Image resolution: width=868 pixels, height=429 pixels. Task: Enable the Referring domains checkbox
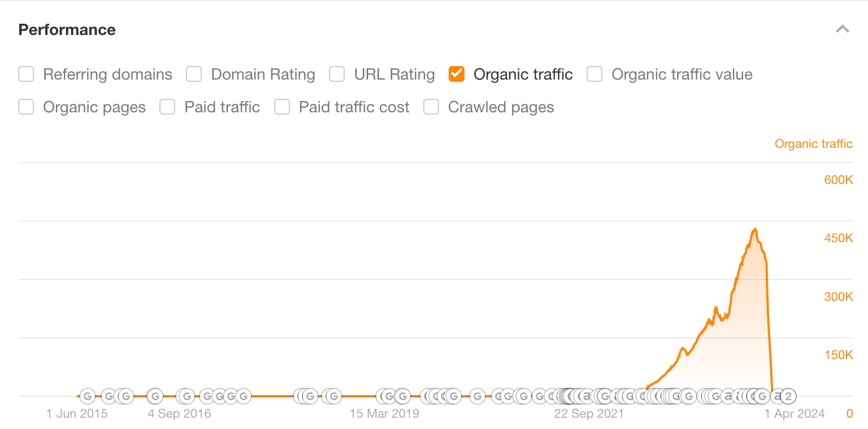(x=26, y=74)
